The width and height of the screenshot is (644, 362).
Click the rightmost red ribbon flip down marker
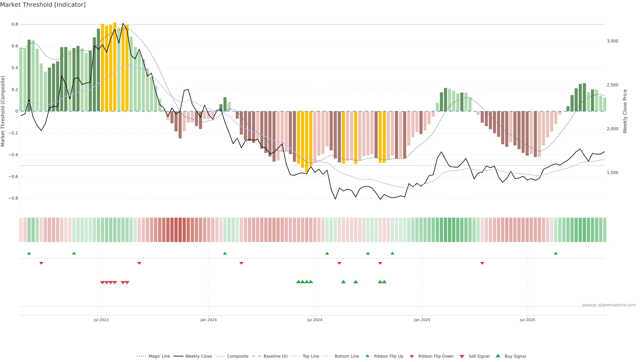pyautogui.click(x=482, y=263)
